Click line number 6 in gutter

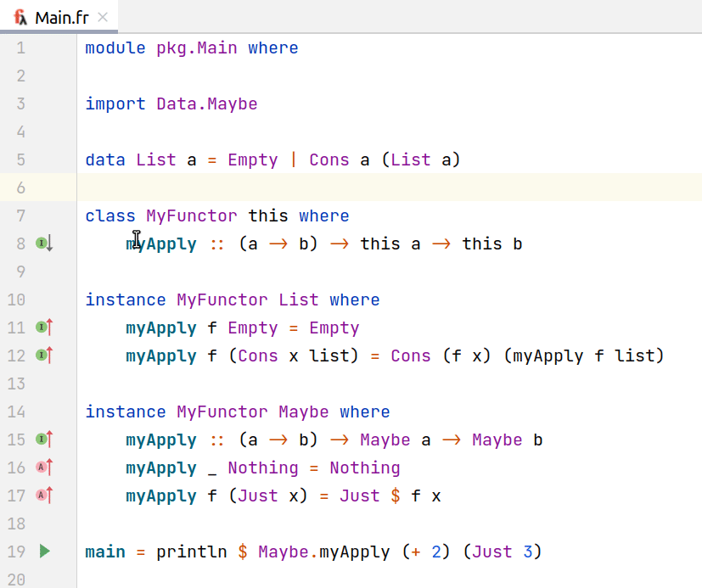(x=20, y=188)
